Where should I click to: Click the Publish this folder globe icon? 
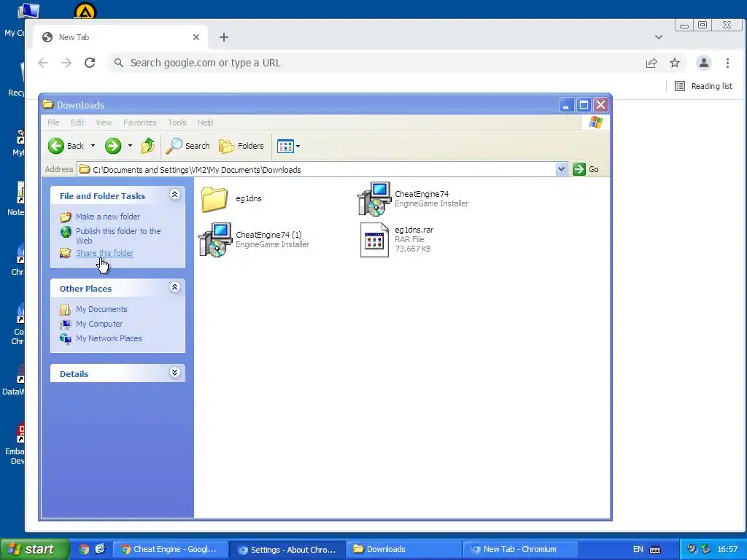pos(65,232)
